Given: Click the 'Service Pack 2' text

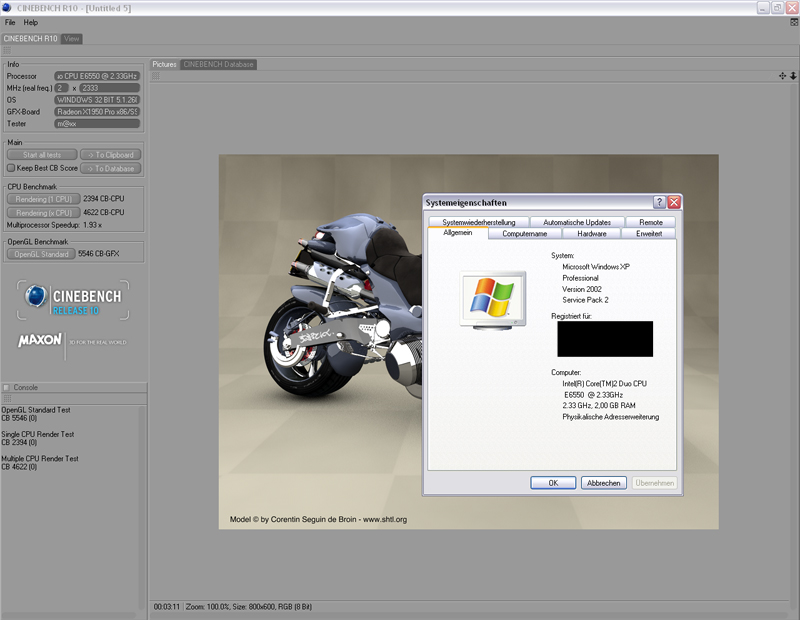Looking at the screenshot, I should 585,300.
